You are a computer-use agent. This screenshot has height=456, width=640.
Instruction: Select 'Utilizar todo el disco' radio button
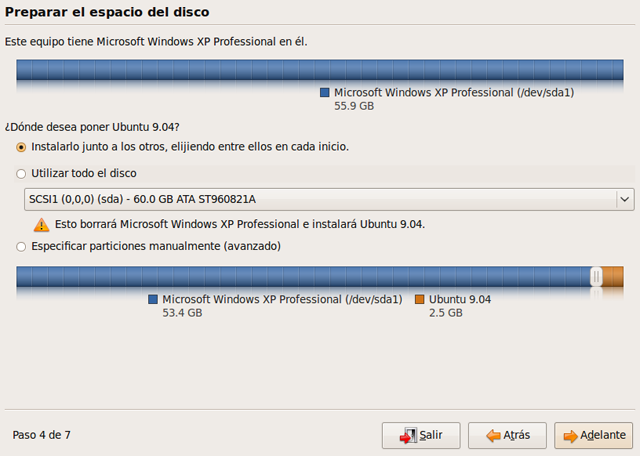21,173
